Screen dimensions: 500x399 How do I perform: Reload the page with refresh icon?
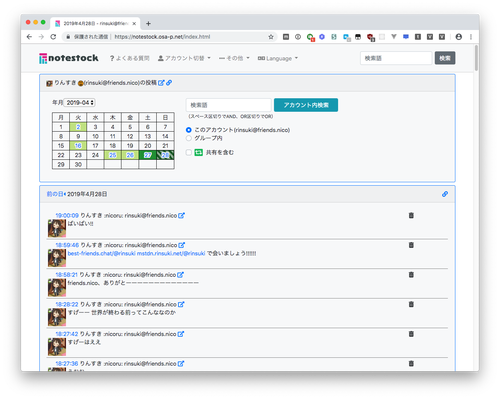click(x=53, y=37)
